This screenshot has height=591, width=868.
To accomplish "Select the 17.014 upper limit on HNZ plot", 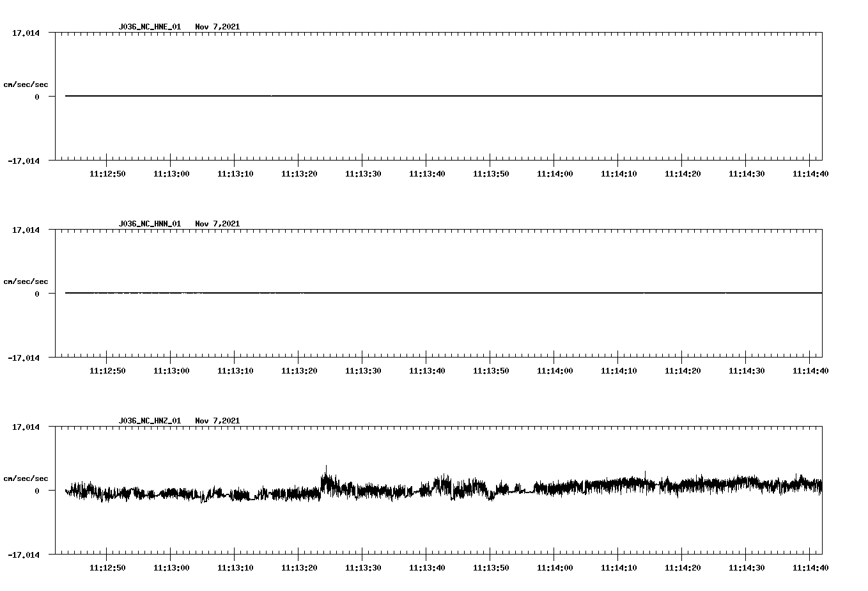I will click(26, 427).
